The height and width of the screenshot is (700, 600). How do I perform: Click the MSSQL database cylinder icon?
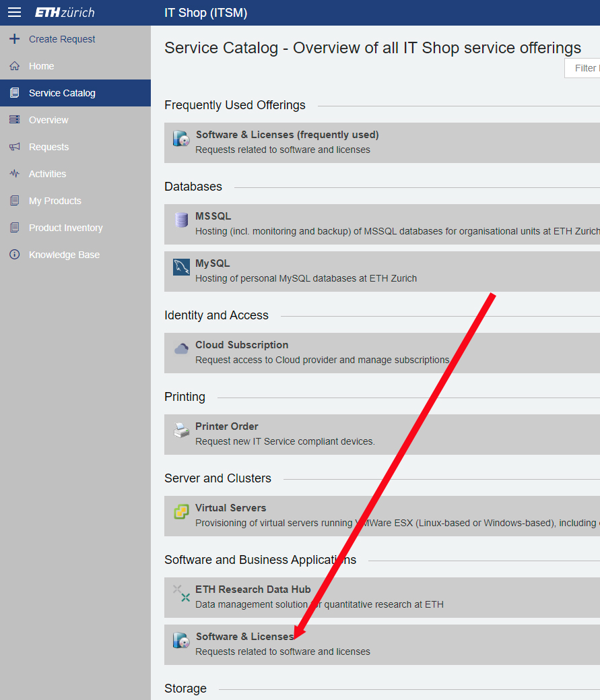(x=181, y=220)
